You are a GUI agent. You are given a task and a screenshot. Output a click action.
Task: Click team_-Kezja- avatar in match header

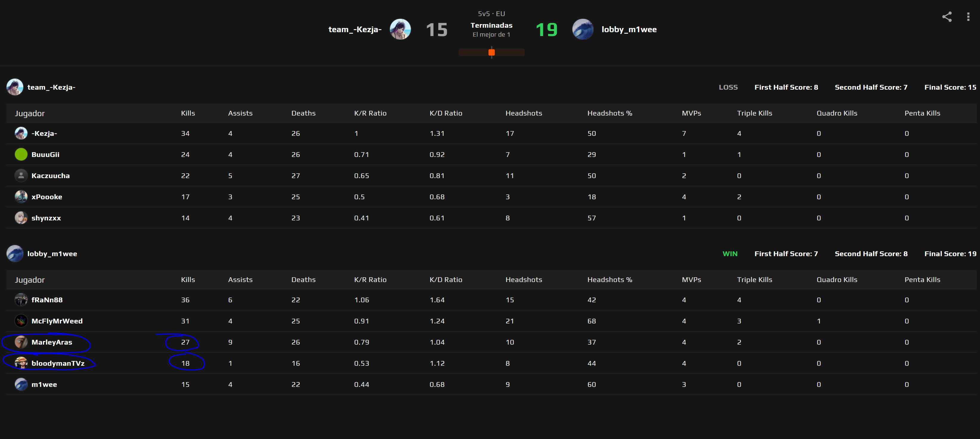[400, 29]
